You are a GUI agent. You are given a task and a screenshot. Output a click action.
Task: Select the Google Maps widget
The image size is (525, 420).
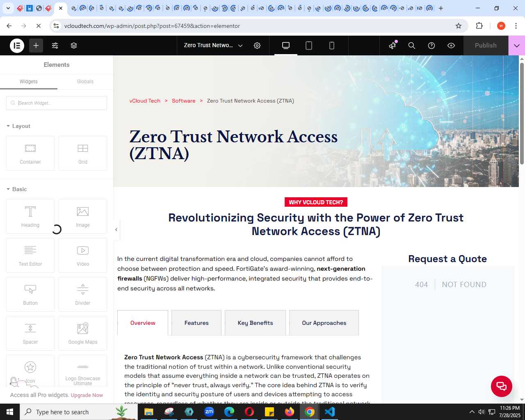83,333
